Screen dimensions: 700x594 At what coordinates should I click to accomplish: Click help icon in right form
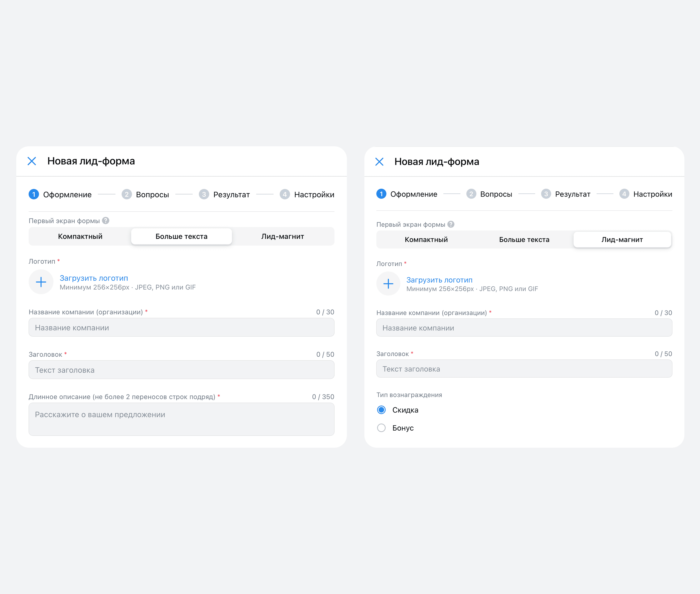(x=451, y=224)
